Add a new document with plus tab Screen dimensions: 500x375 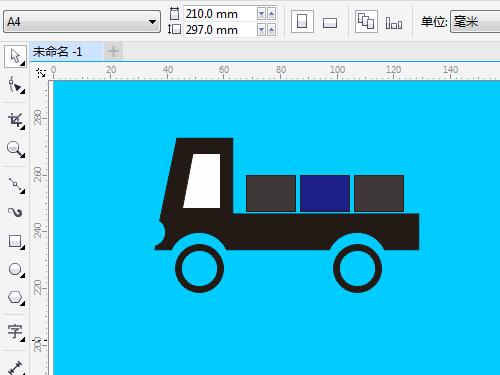113,52
